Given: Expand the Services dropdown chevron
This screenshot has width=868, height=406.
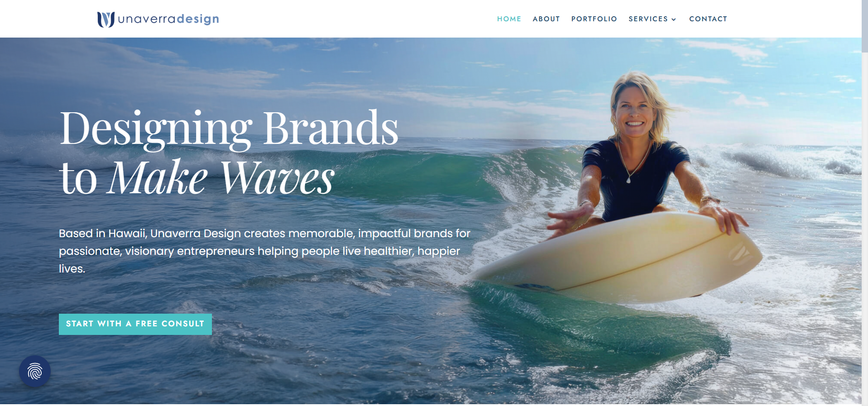Looking at the screenshot, I should [x=674, y=19].
